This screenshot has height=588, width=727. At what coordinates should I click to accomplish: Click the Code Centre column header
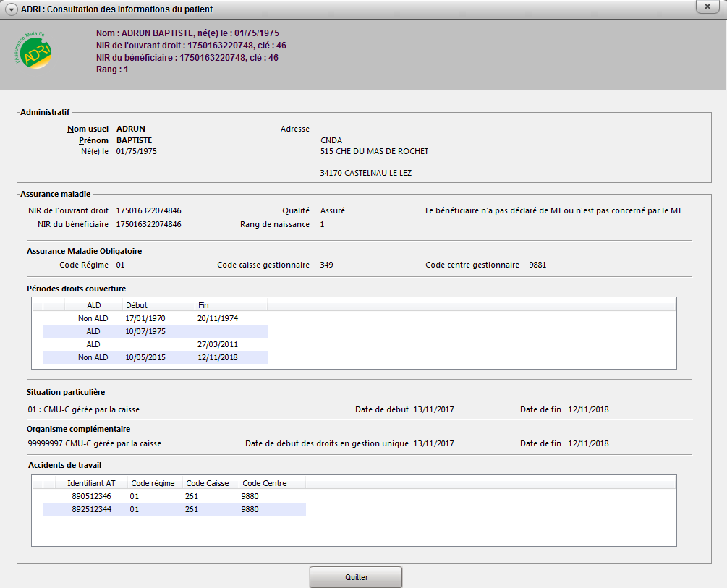[265, 483]
